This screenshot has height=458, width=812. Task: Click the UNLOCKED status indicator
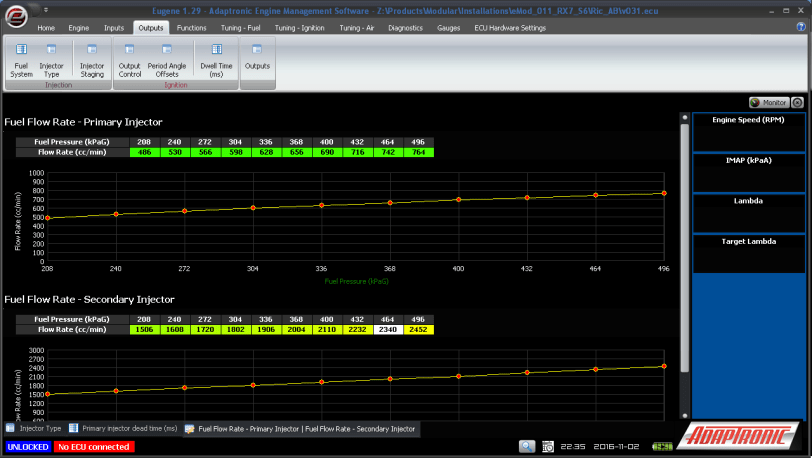pyautogui.click(x=27, y=447)
